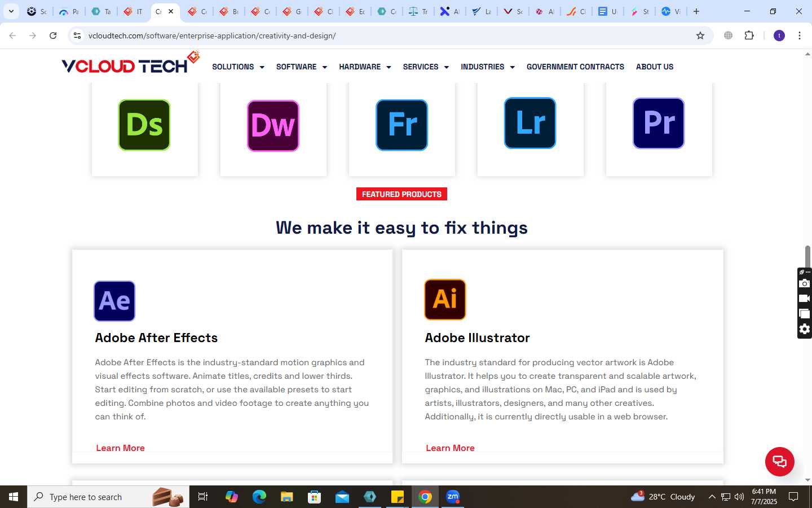Click the Adobe Fresco Fr icon
The height and width of the screenshot is (508, 812).
pyautogui.click(x=402, y=125)
